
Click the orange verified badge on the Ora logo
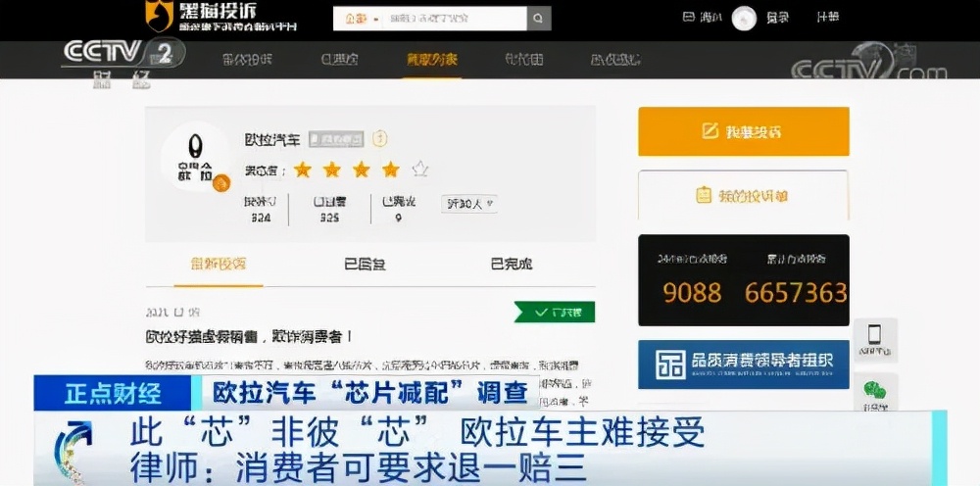[x=221, y=183]
